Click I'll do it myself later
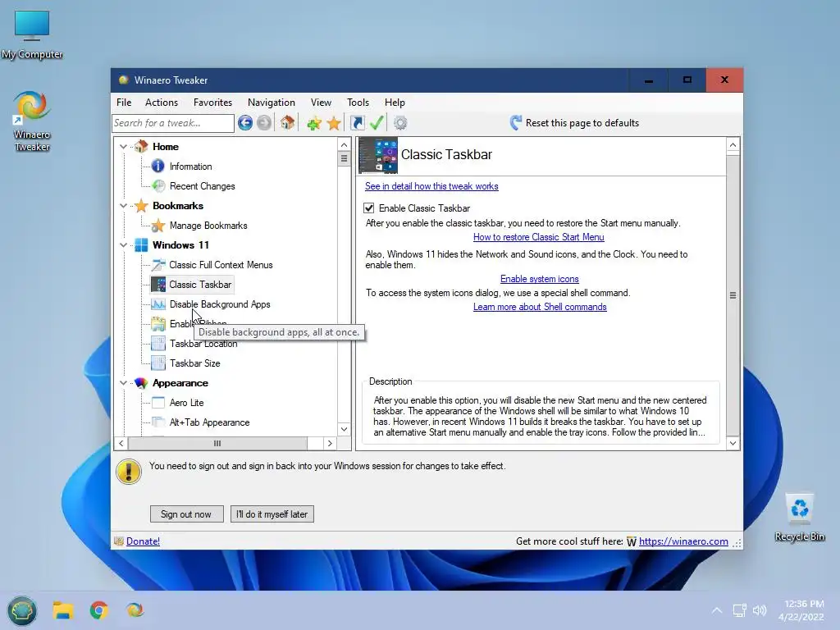840x630 pixels. point(272,514)
